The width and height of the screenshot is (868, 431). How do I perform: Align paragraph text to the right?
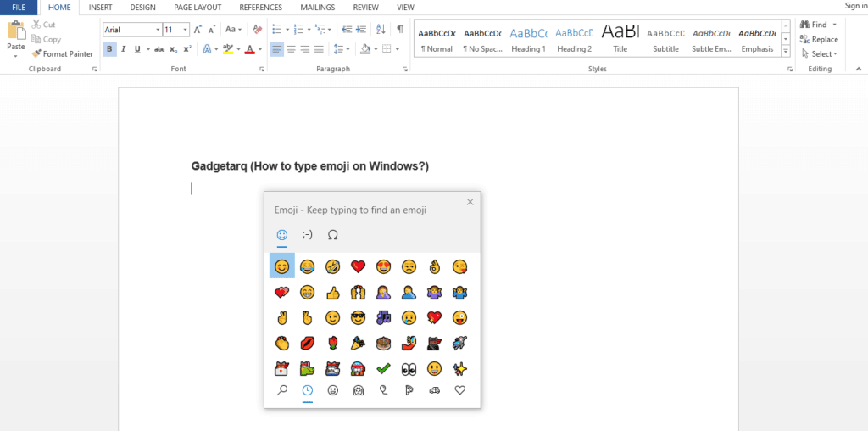point(304,49)
